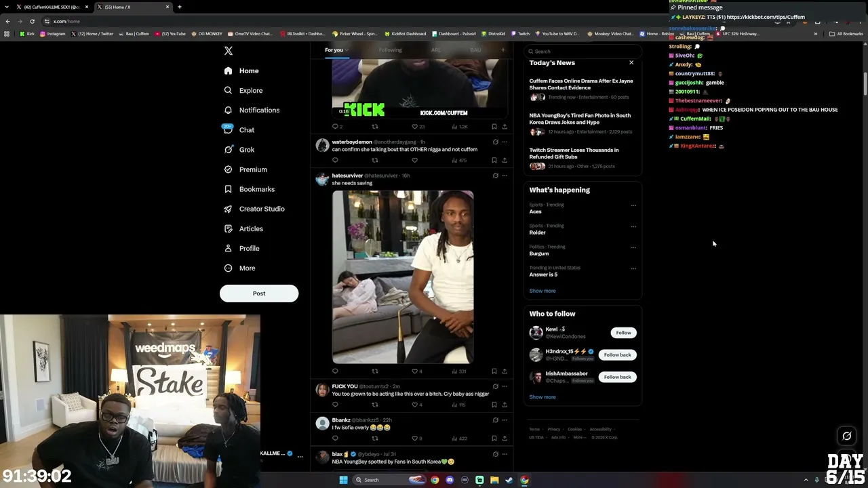
Task: Like waterboydemon's post
Action: click(x=415, y=160)
